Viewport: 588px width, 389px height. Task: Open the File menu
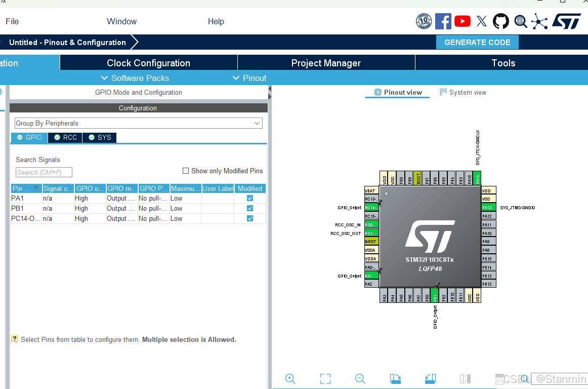pos(12,21)
